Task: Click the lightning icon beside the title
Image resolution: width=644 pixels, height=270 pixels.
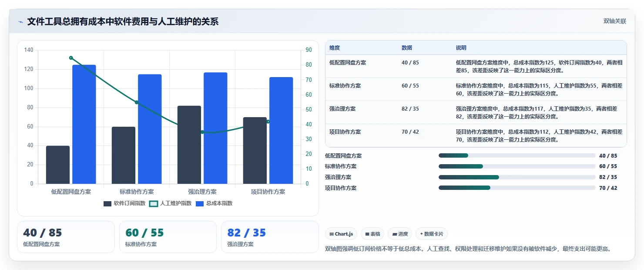Action: (x=20, y=22)
